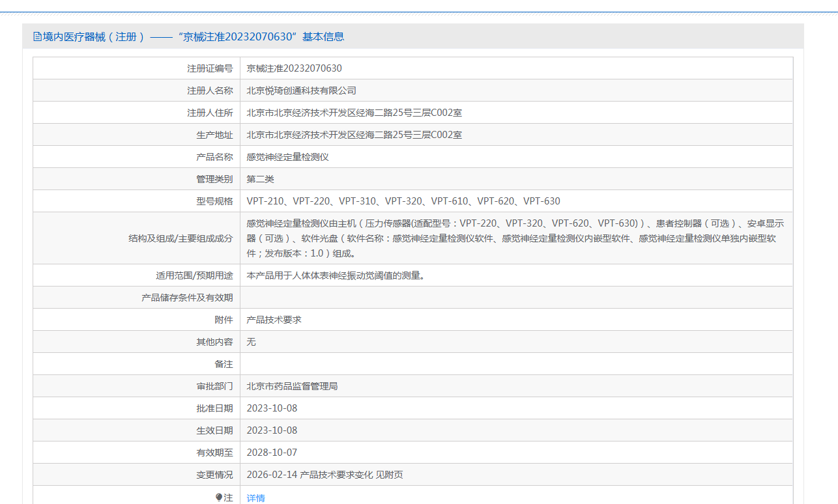Image resolution: width=838 pixels, height=504 pixels.
Task: Click the lightbulb icon next to 注
Action: (x=219, y=497)
